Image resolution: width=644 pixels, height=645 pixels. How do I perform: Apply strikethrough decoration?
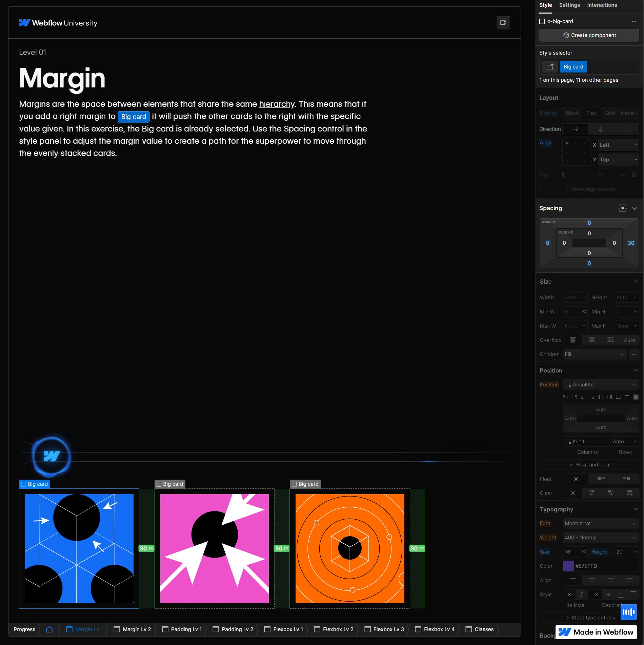[608, 594]
